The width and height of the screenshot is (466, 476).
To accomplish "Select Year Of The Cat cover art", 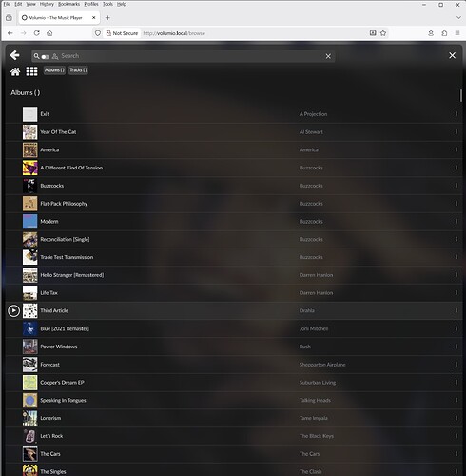I will (x=29, y=132).
